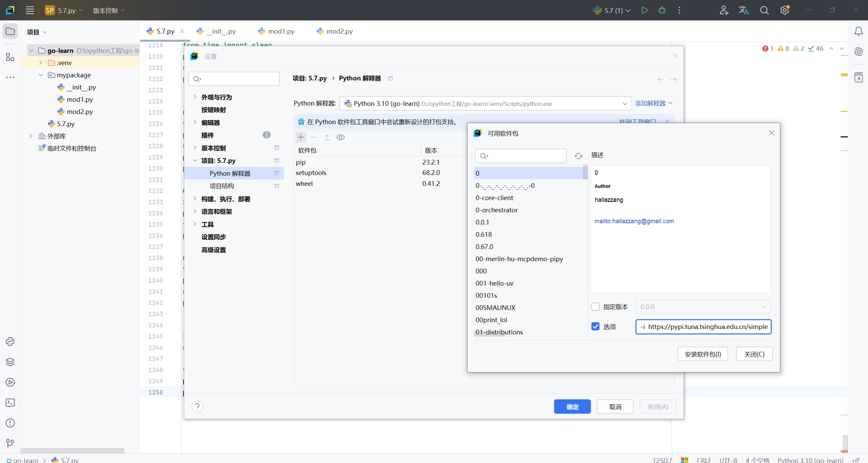Click the pip options input field
This screenshot has width=868, height=463.
703,327
